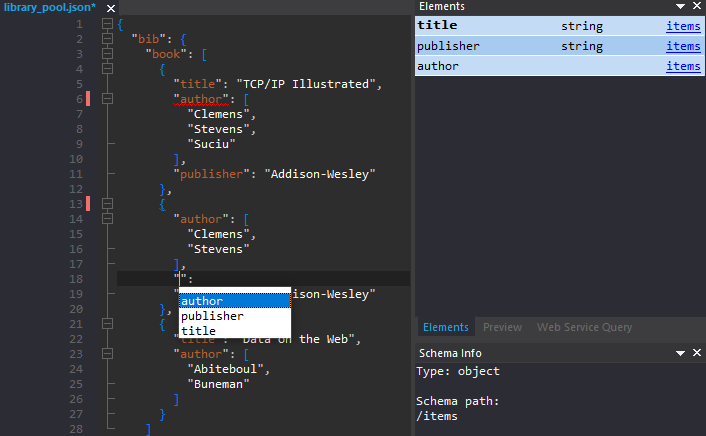Open the items link in title row

[x=683, y=26]
